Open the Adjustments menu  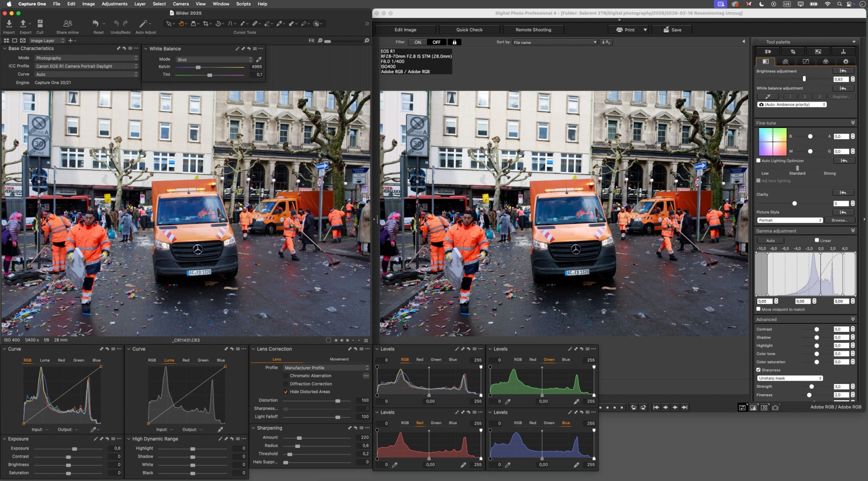point(114,4)
